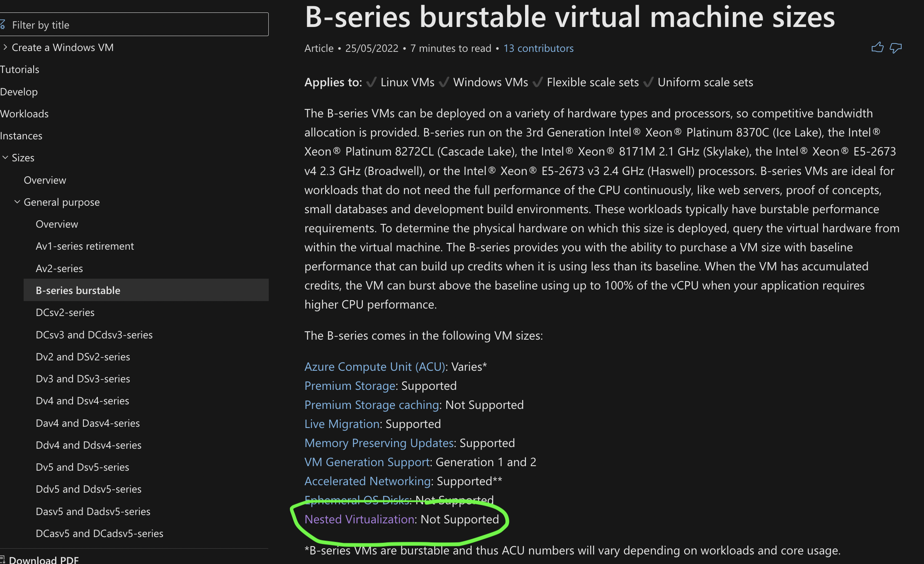Viewport: 924px width, 564px height.
Task: Select Av2-series in sidebar
Action: (59, 268)
